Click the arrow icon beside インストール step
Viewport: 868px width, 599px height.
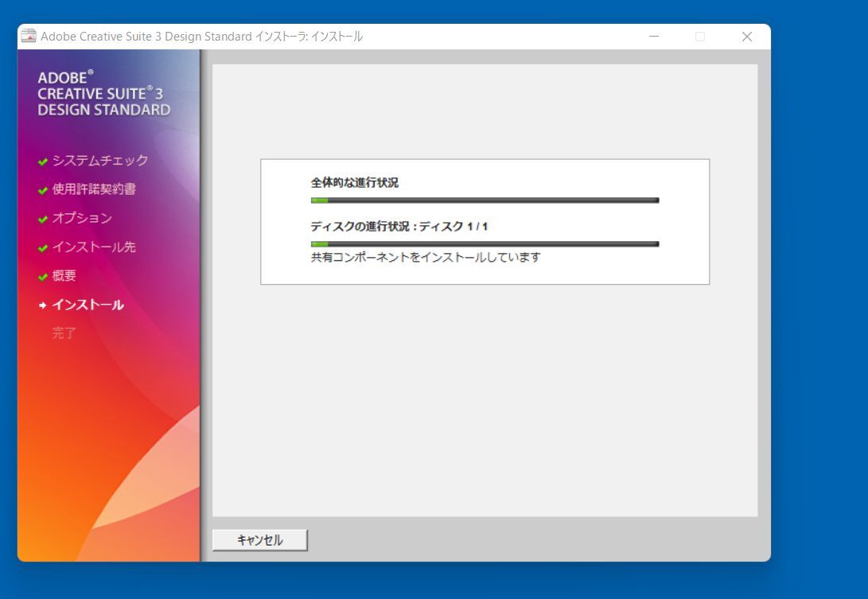click(x=43, y=305)
